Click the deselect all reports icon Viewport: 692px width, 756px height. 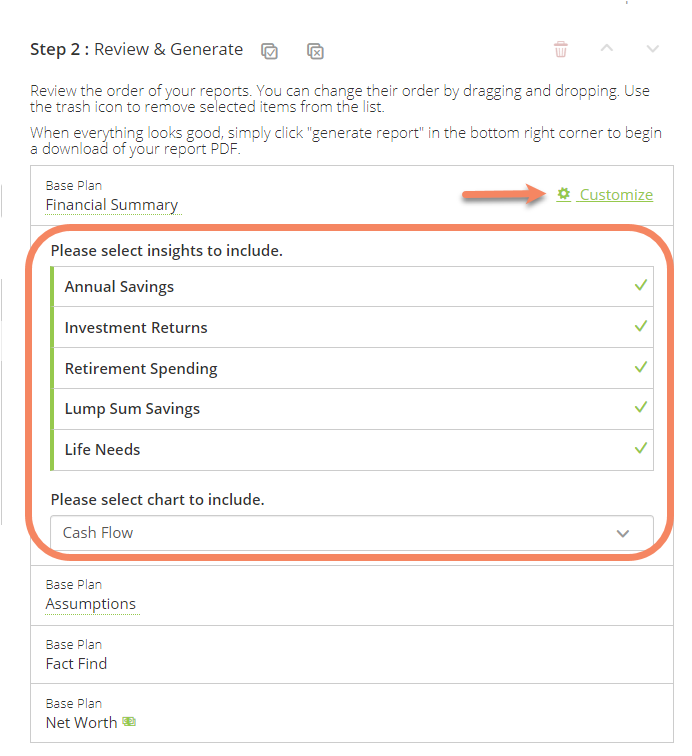[315, 51]
